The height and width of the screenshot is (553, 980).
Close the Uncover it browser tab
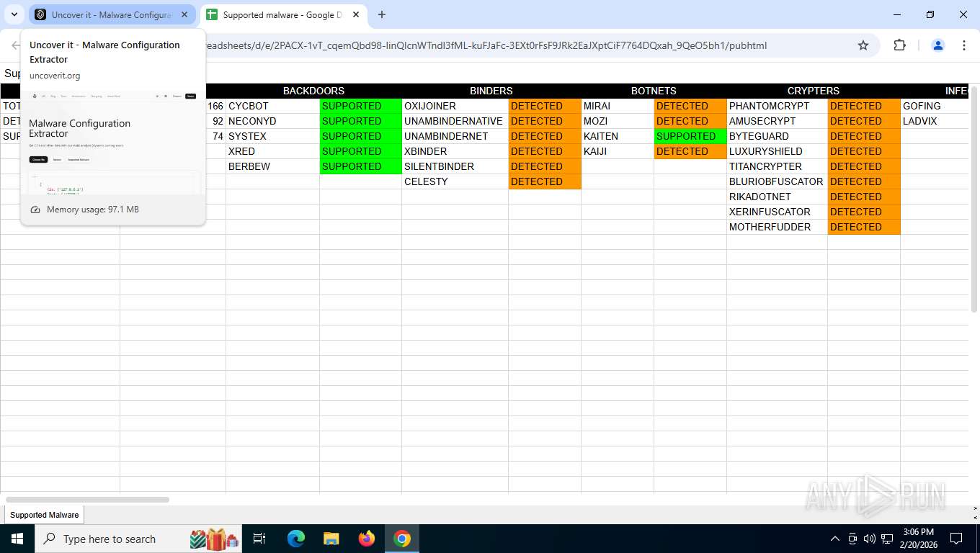point(184,14)
